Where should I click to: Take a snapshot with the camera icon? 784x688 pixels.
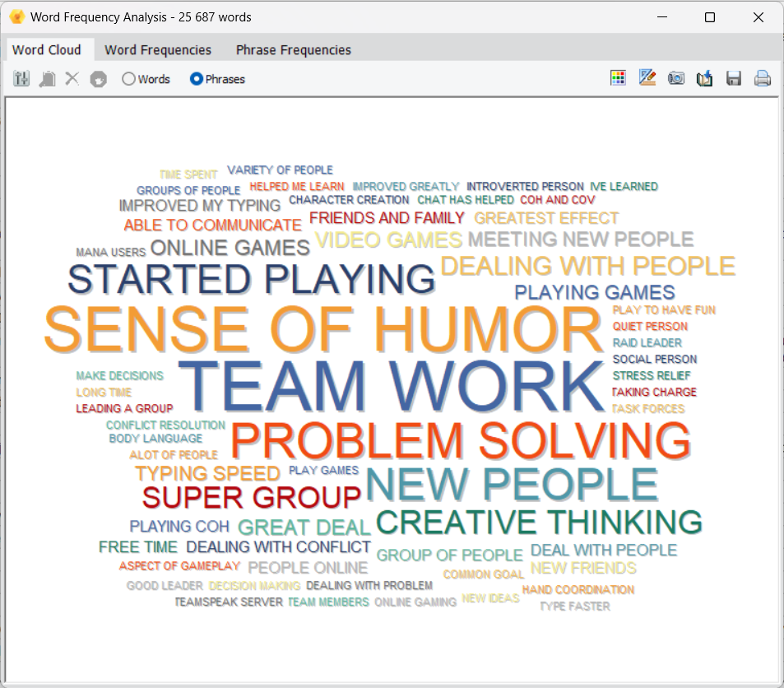point(676,78)
